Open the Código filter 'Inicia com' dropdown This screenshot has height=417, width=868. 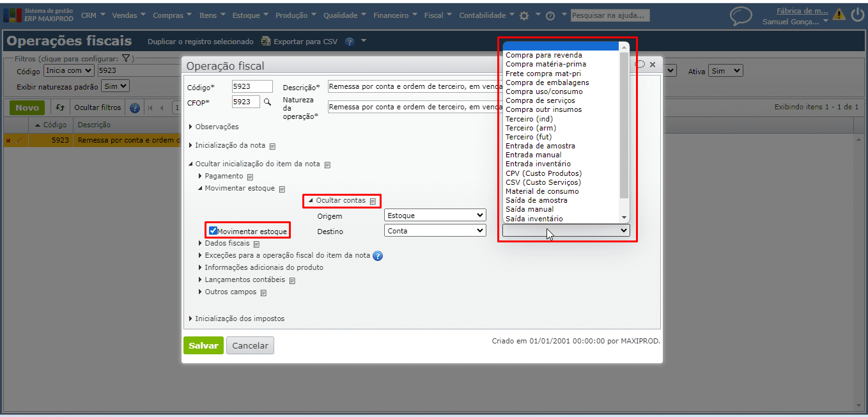point(68,71)
